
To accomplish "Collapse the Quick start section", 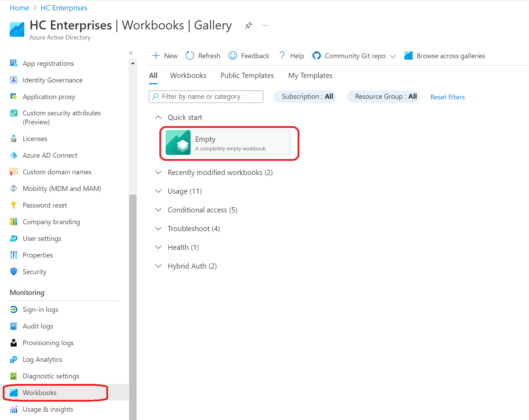I will (158, 117).
